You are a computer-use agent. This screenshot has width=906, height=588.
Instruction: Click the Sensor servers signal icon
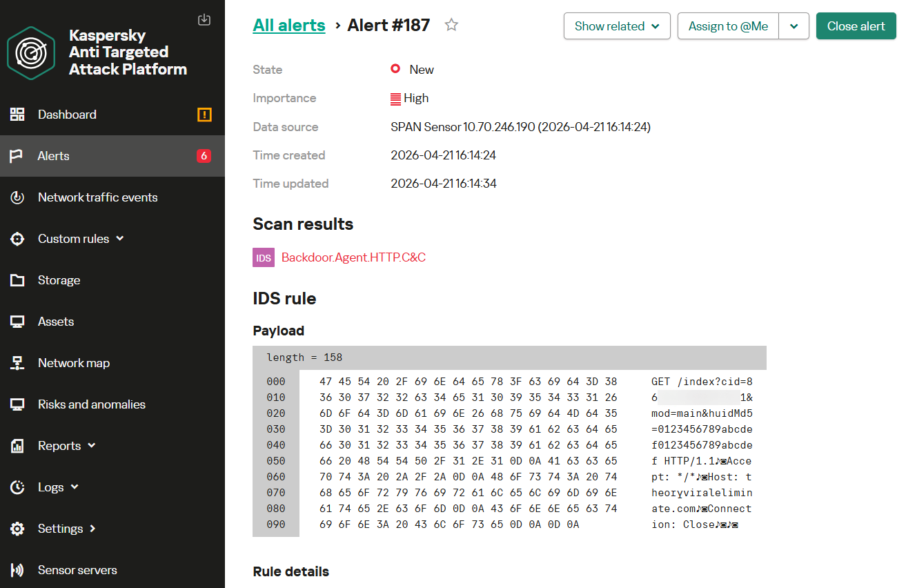[17, 570]
